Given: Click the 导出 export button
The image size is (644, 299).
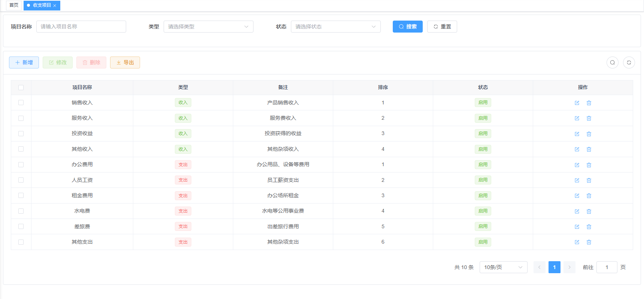Looking at the screenshot, I should pyautogui.click(x=125, y=62).
